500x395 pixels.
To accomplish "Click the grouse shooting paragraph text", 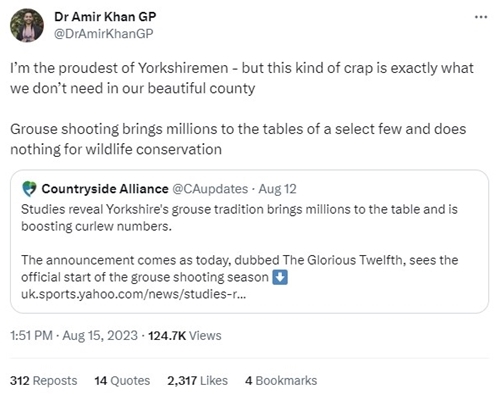I will coord(238,139).
